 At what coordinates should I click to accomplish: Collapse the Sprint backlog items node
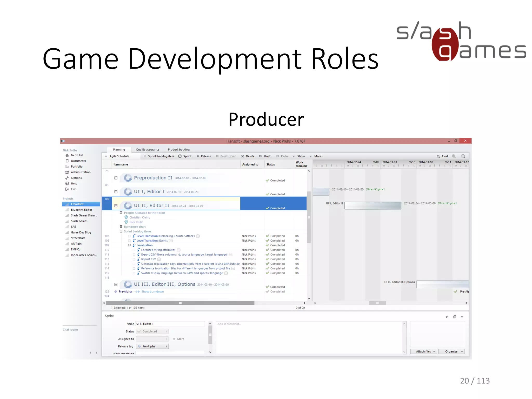click(x=121, y=231)
